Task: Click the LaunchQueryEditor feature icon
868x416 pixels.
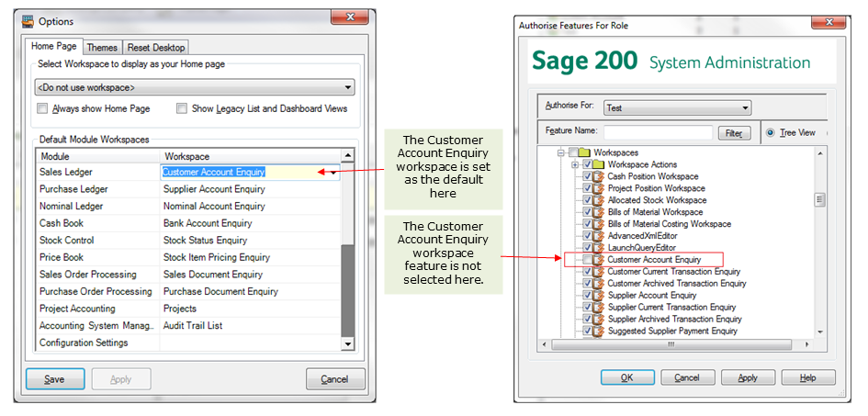Action: (599, 248)
